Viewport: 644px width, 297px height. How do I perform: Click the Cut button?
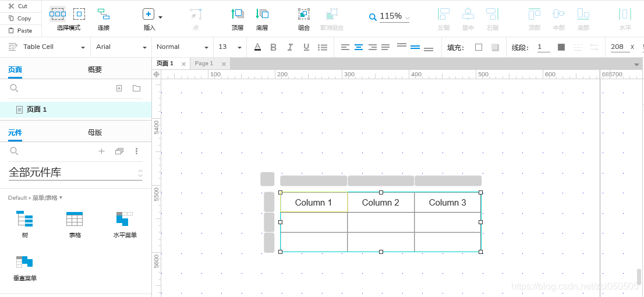pos(17,6)
